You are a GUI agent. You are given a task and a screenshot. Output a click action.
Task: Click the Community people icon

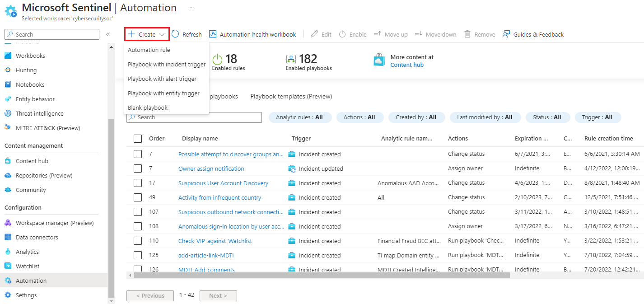tap(8, 190)
